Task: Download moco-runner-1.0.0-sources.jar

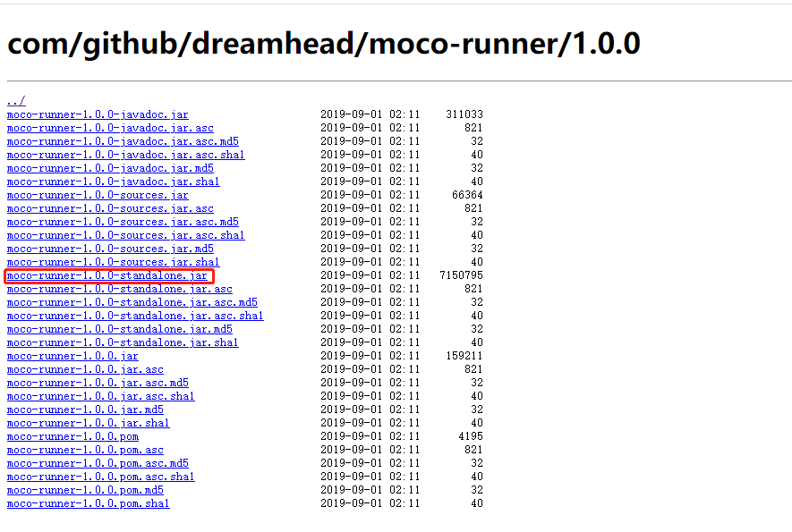Action: click(x=98, y=195)
